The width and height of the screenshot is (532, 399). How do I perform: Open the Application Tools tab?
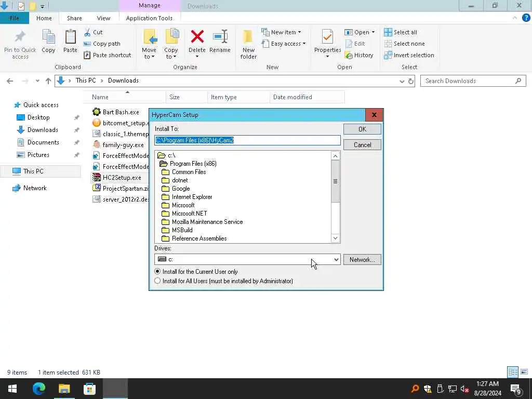click(x=149, y=18)
